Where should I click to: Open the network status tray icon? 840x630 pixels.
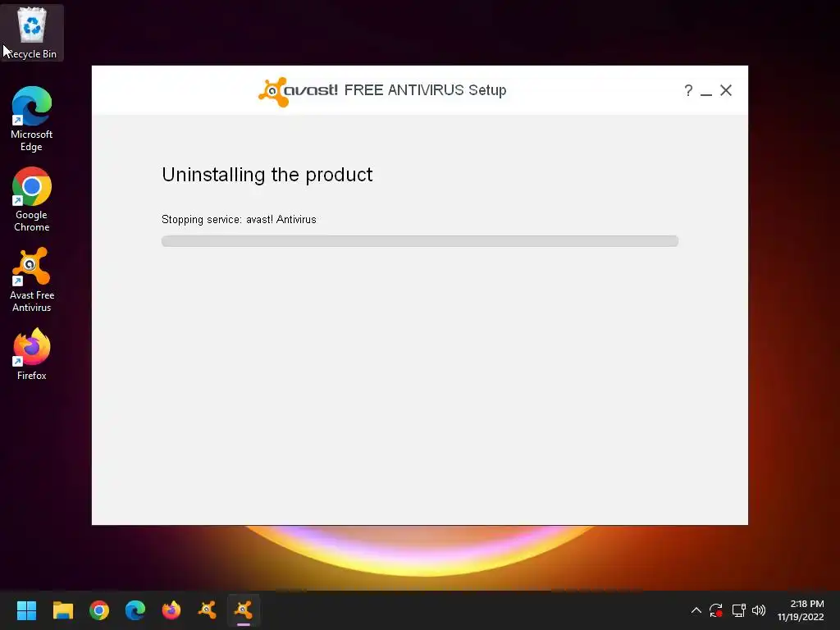coord(739,610)
